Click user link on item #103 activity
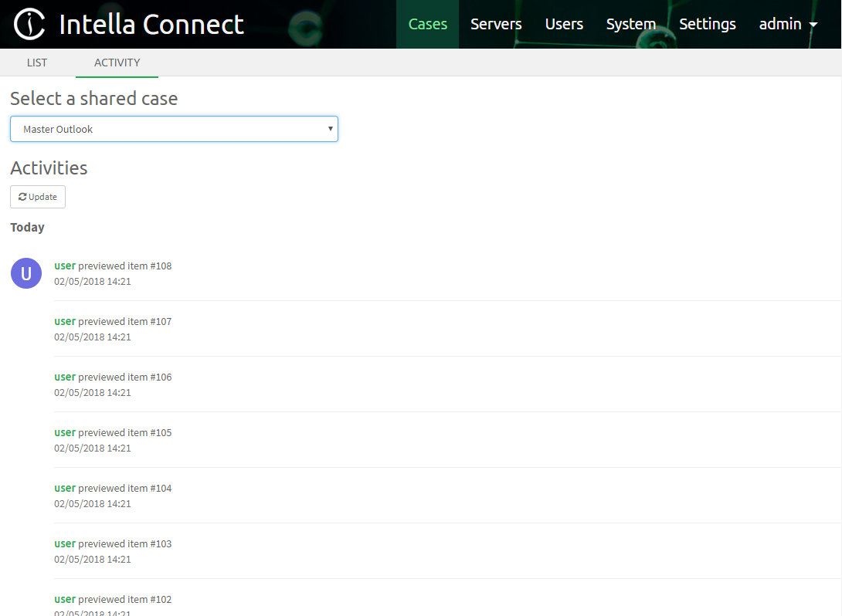The height and width of the screenshot is (616, 842). click(65, 544)
